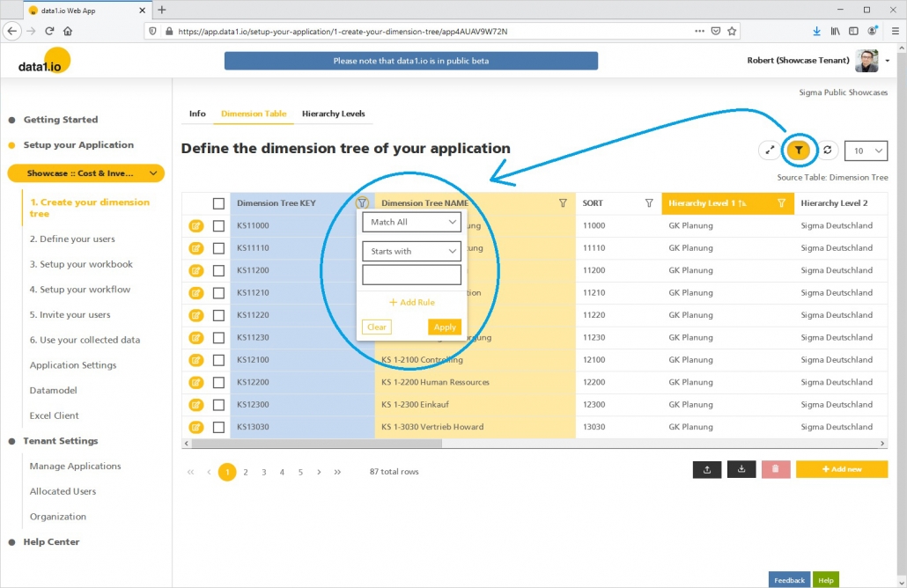Open filter on SORT column
907x588 pixels.
click(x=649, y=203)
